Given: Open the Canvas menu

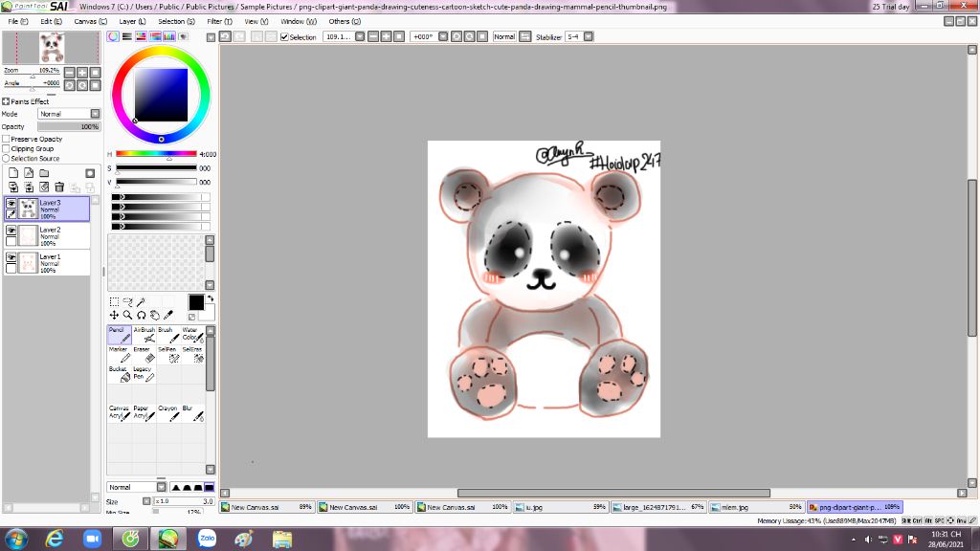Looking at the screenshot, I should pos(90,21).
